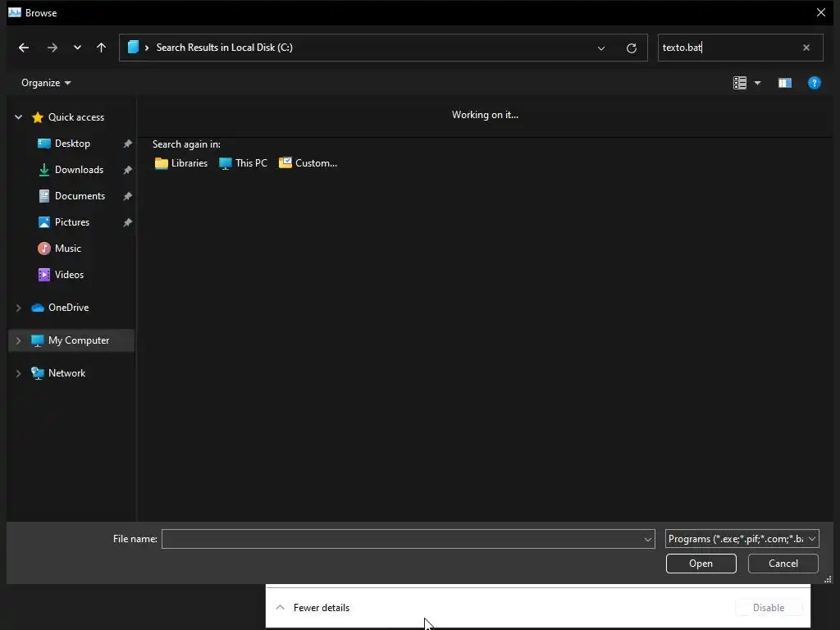
Task: Go back using the left arrow button
Action: 24,48
